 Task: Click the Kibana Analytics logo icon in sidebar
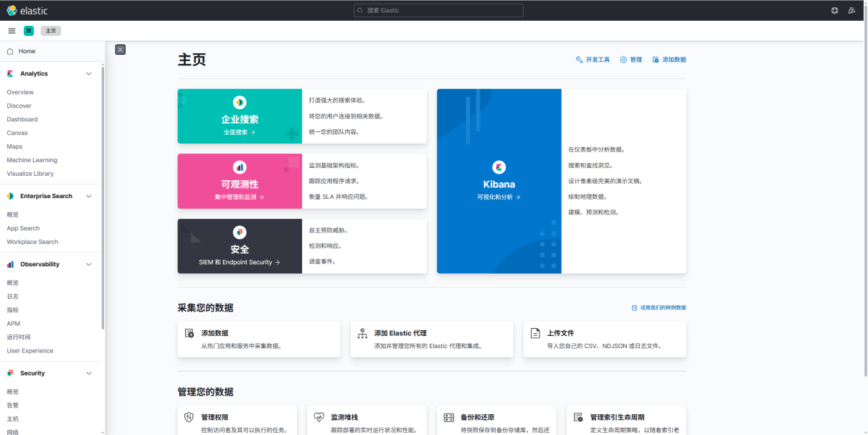[10, 74]
